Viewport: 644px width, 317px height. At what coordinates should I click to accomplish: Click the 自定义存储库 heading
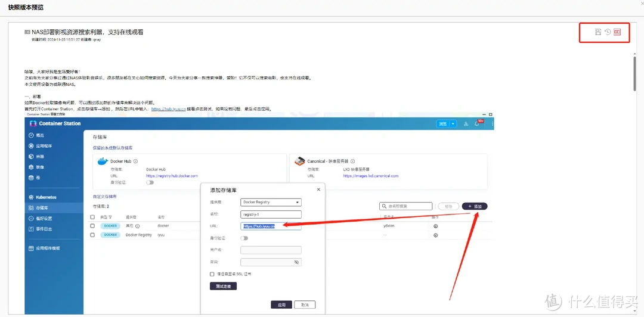105,197
